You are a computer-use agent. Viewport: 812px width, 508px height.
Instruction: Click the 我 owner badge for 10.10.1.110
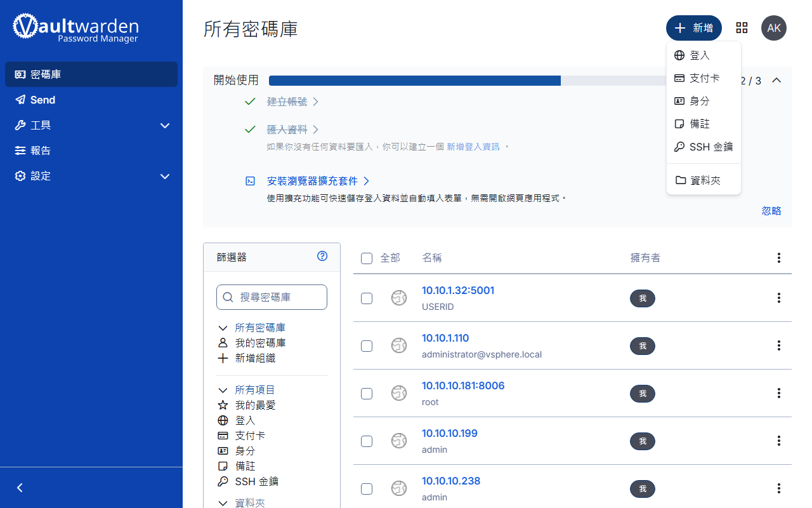coord(643,346)
